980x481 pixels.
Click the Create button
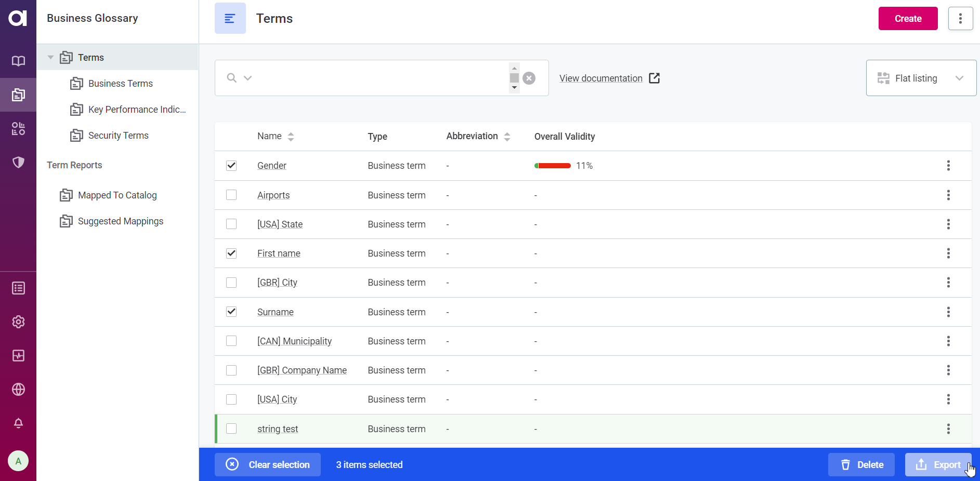908,18
